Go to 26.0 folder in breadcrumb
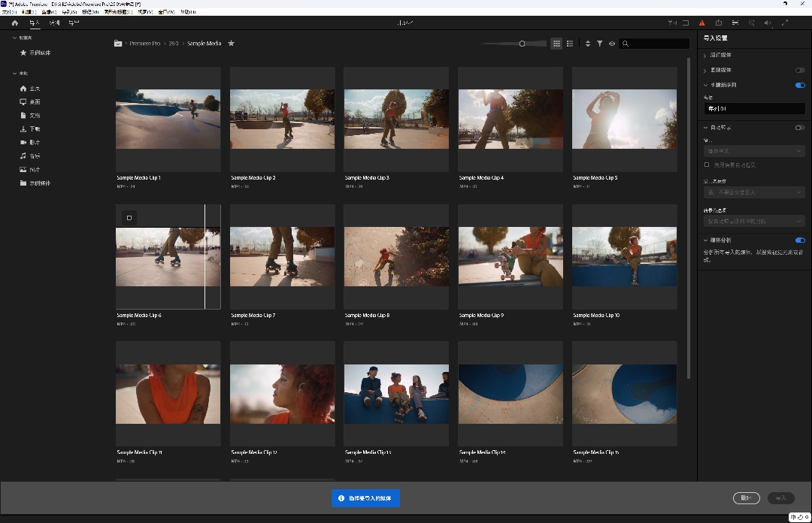The height and width of the screenshot is (523, 812). tap(174, 44)
